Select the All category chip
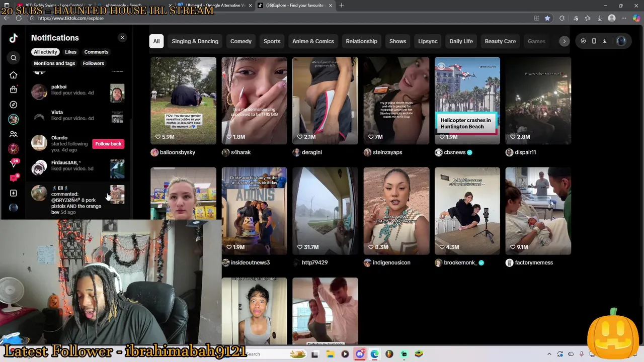This screenshot has width=644, height=362. coord(156,41)
